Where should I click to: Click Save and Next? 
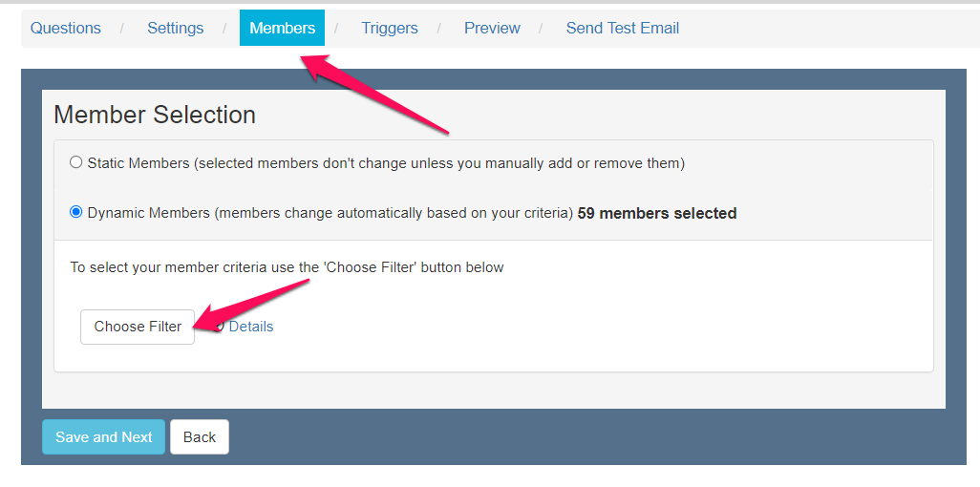[103, 437]
